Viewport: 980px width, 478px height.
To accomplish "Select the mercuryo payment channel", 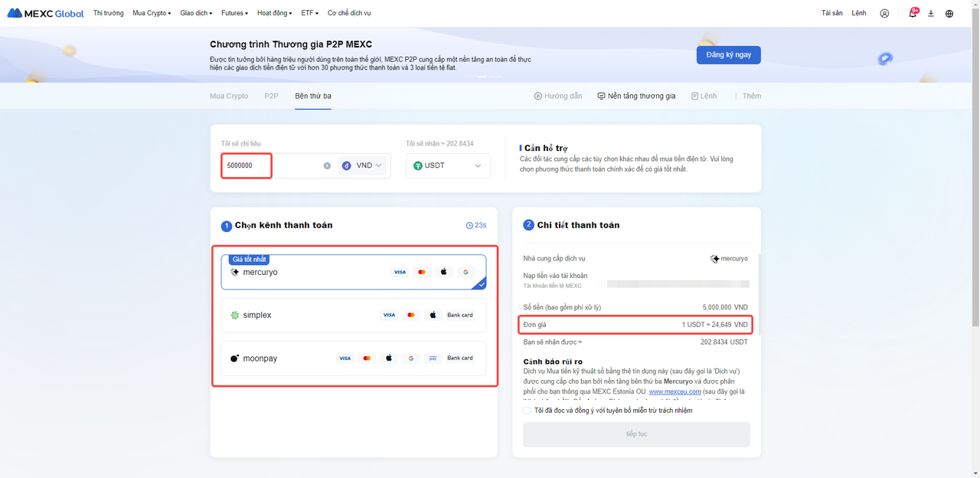I will [353, 272].
